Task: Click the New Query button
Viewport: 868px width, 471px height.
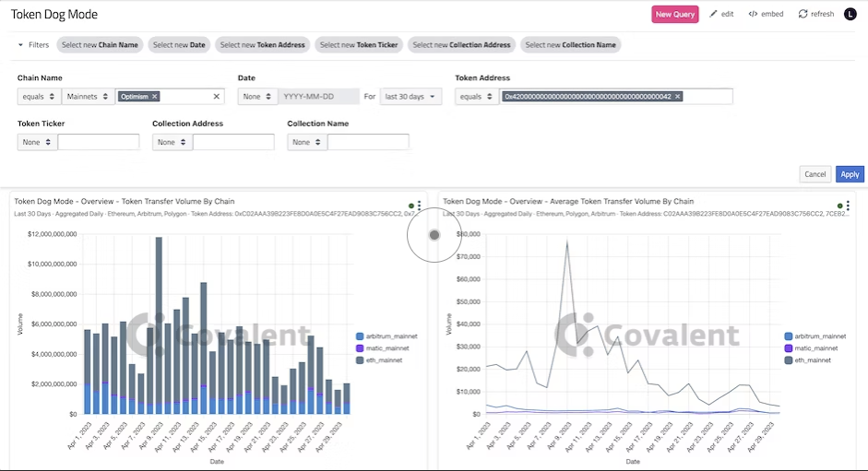Action: coord(675,14)
